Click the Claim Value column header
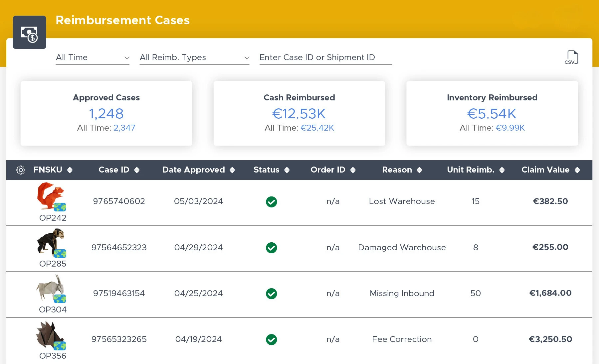 pyautogui.click(x=545, y=170)
